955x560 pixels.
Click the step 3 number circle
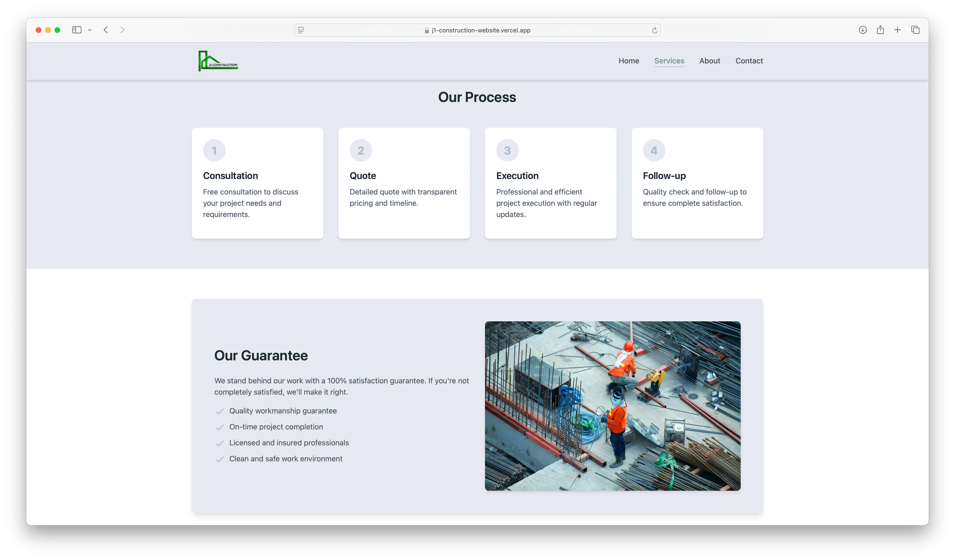[507, 150]
